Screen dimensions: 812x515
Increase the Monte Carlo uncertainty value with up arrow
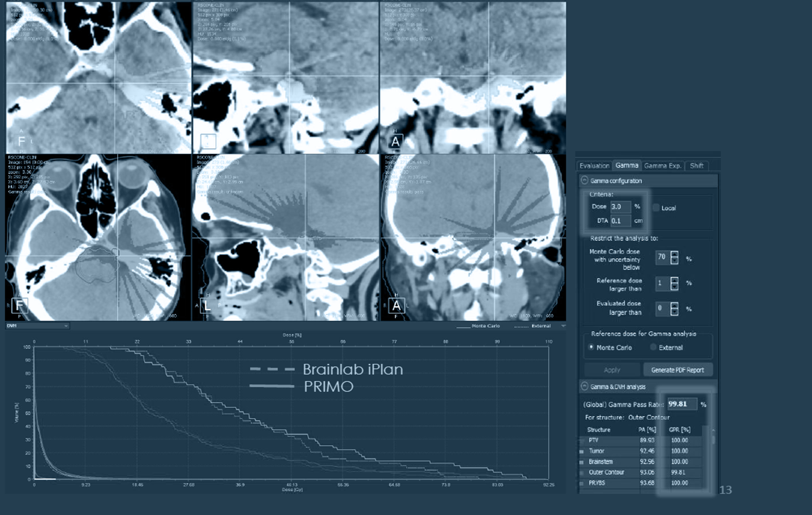674,254
